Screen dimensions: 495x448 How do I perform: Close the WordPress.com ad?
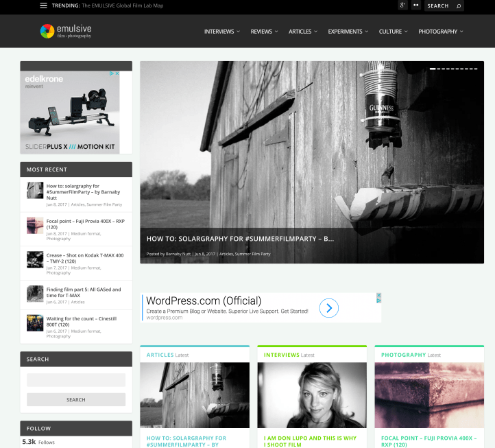pyautogui.click(x=379, y=295)
